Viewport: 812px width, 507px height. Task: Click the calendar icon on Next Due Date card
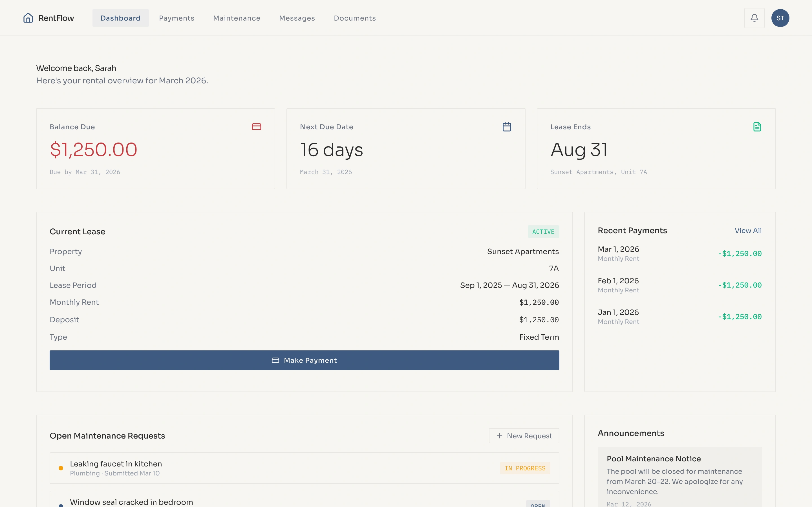[507, 126]
